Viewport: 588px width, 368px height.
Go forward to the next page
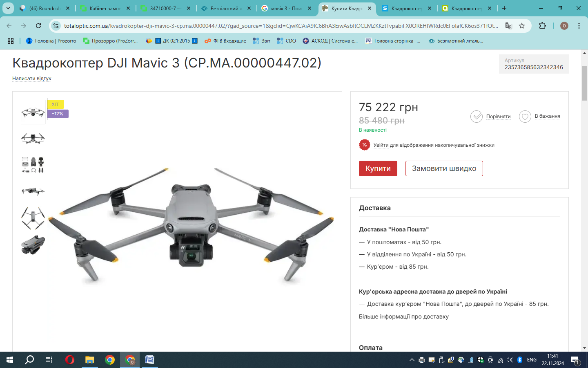point(24,26)
